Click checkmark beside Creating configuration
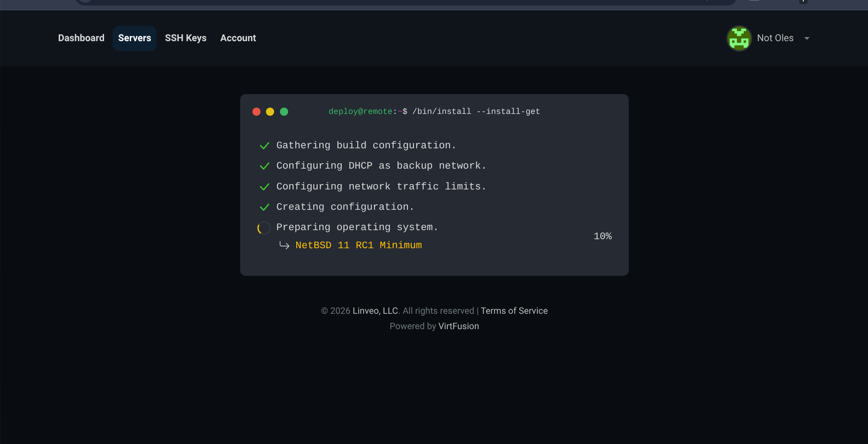Image resolution: width=868 pixels, height=444 pixels. tap(265, 207)
